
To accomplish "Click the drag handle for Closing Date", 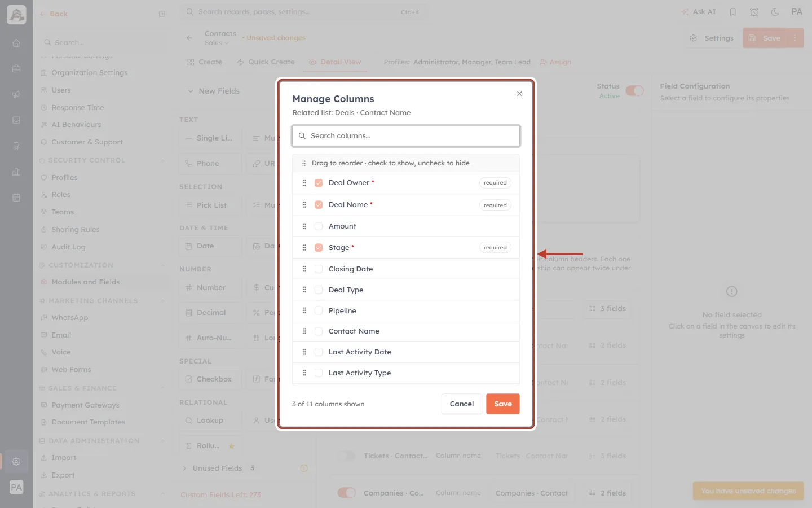I will [304, 269].
